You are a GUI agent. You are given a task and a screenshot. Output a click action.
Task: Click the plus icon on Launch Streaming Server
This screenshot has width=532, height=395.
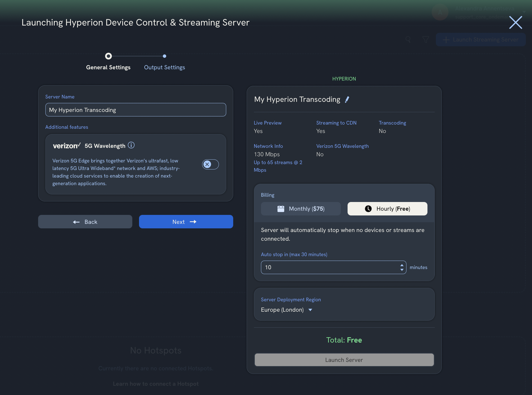pos(446,40)
